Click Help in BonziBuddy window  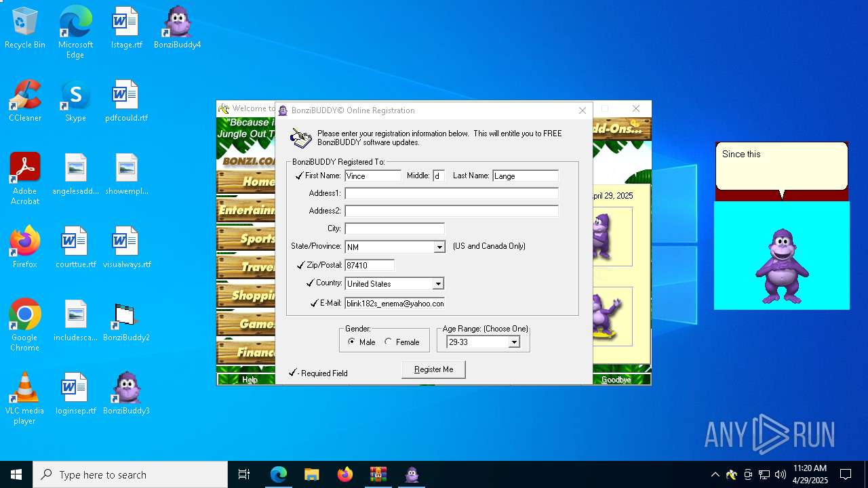point(250,380)
